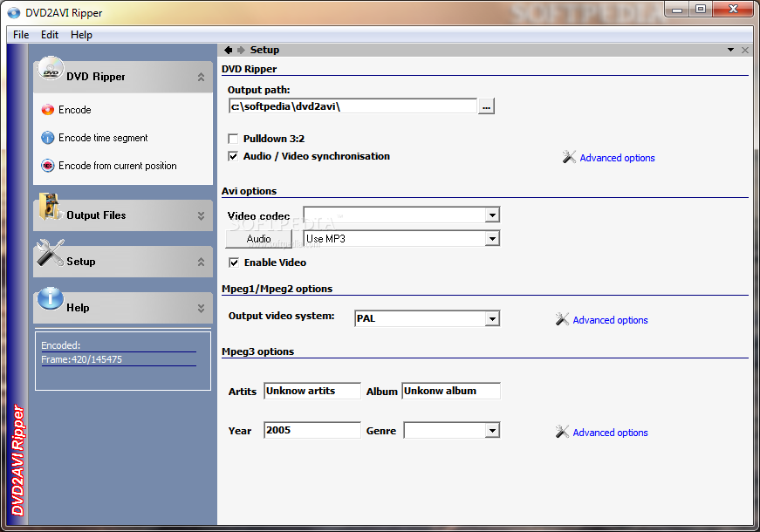Screen dimensions: 760x532
Task: Open the Video codec dropdown
Action: [492, 215]
